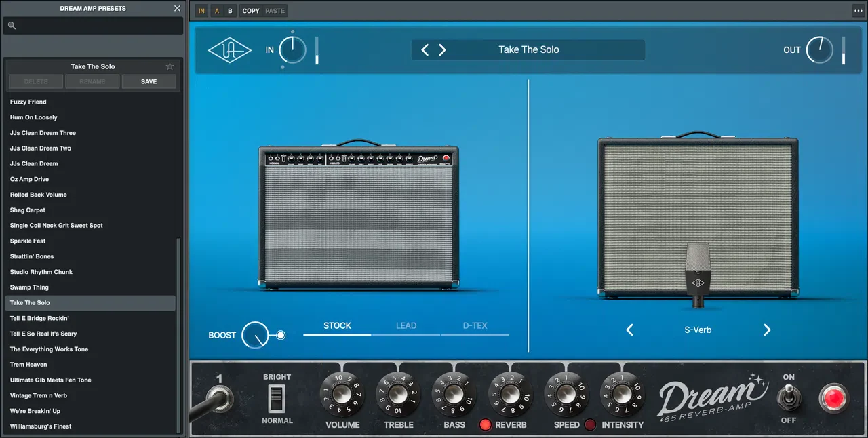This screenshot has height=438, width=868.
Task: Click the Dream '65 Reverb-Amp logo
Action: [x=713, y=399]
